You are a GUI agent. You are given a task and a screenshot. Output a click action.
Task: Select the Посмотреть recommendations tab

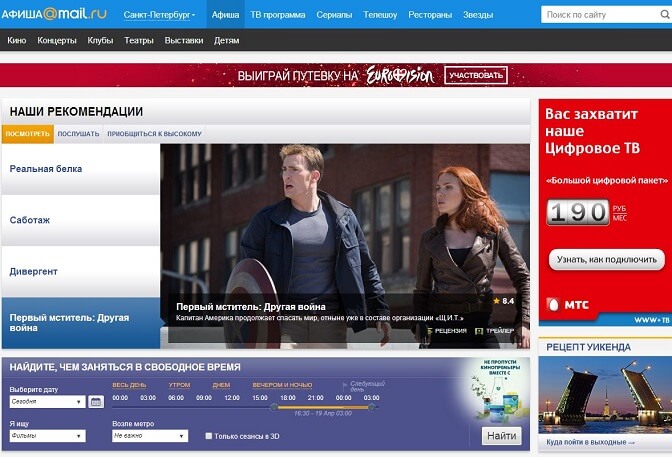[28, 134]
